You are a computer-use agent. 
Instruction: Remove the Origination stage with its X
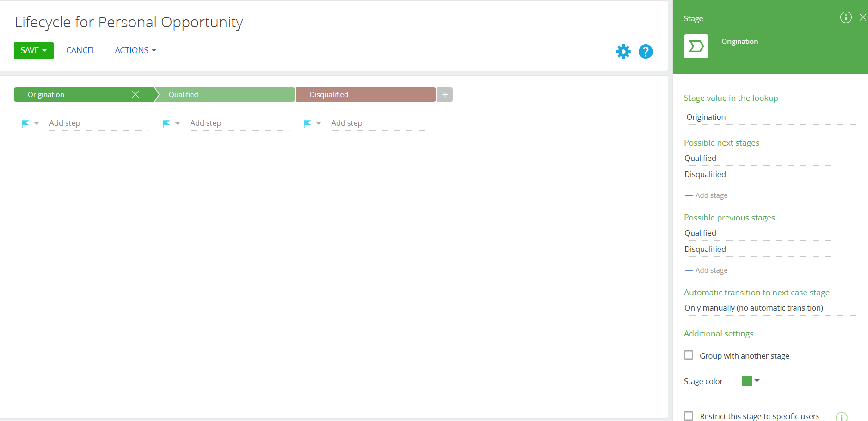coord(135,94)
